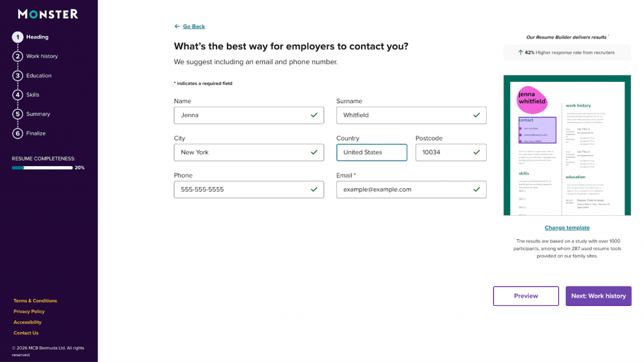Click the step 4 Skills number icon
The height and width of the screenshot is (362, 644).
[x=18, y=95]
